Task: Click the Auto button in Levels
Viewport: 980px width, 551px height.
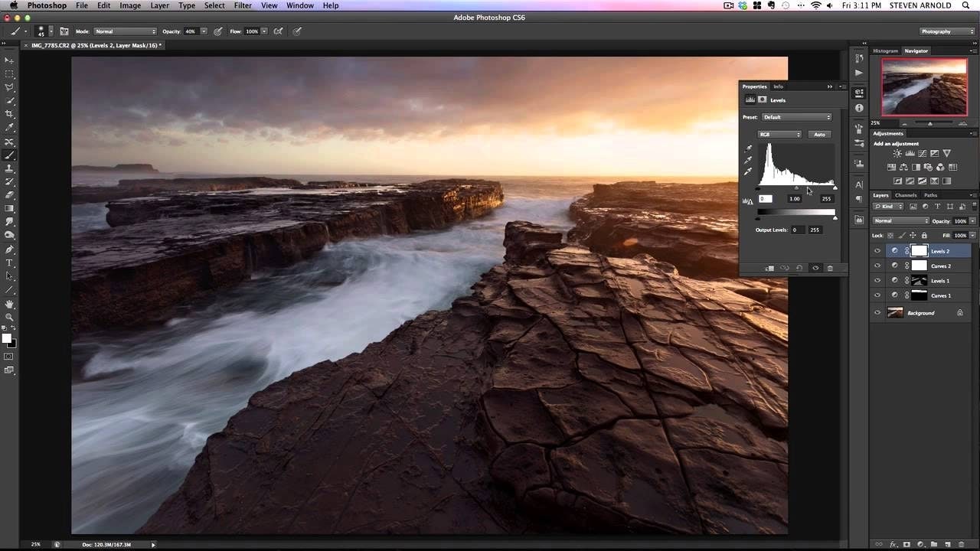Action: coord(819,135)
